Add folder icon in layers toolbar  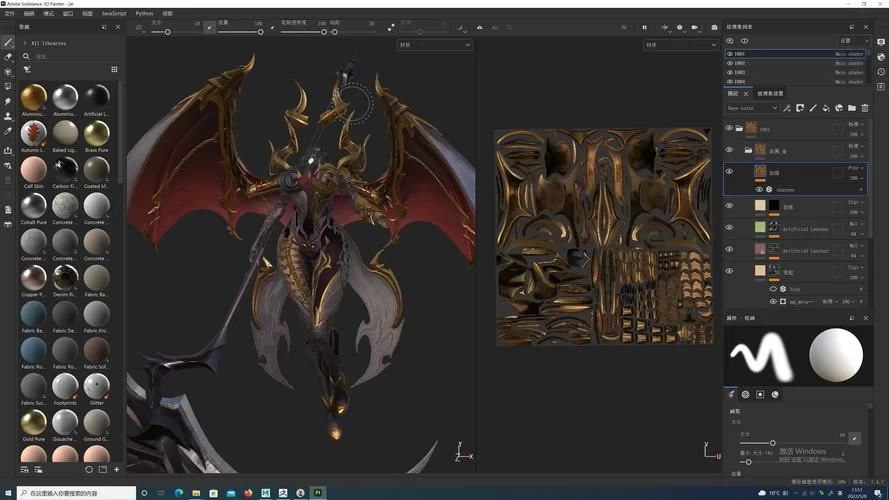[x=852, y=108]
